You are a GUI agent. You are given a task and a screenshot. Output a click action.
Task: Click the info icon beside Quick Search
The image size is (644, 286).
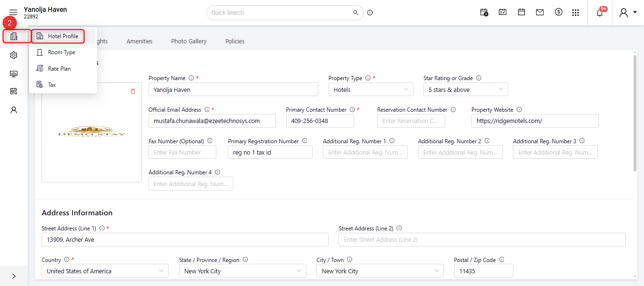[x=370, y=13]
